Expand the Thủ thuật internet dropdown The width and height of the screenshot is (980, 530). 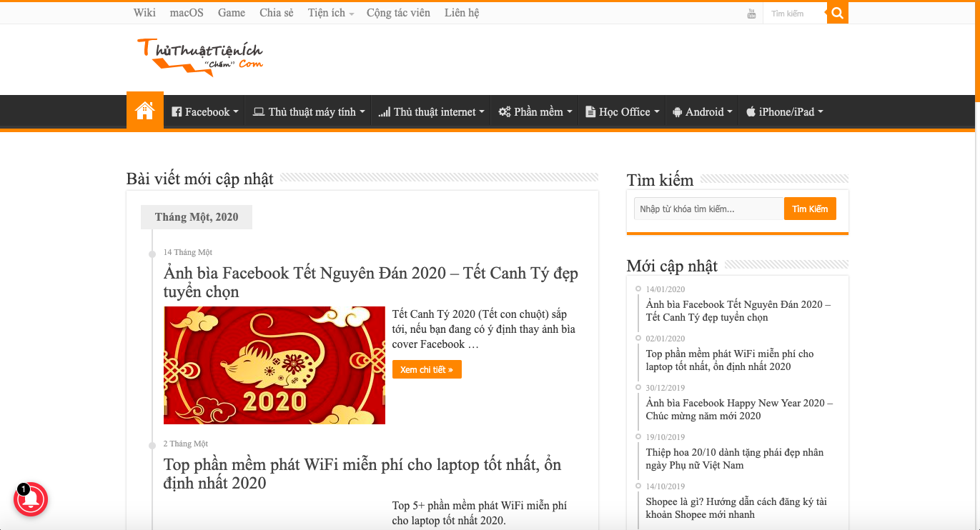point(431,111)
